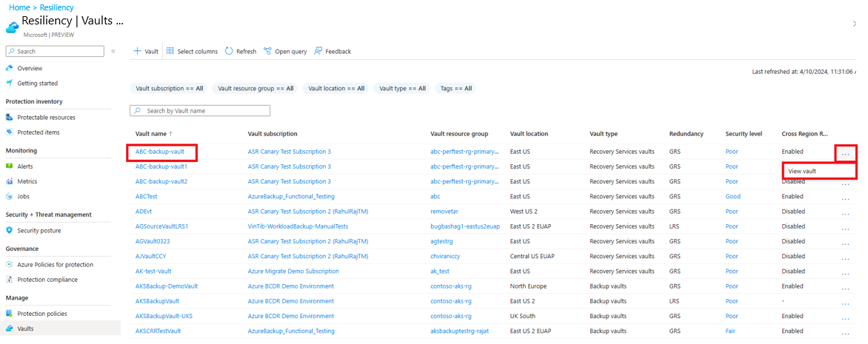Open Protection compliance in the sidebar

[47, 280]
